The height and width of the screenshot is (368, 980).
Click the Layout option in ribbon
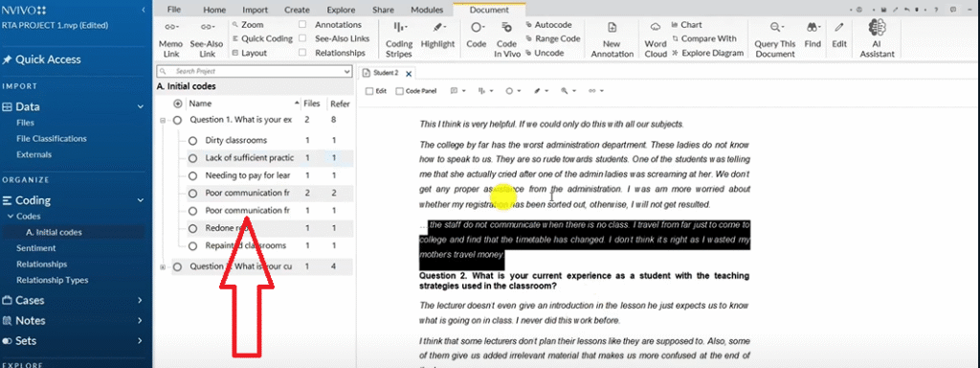tap(250, 54)
